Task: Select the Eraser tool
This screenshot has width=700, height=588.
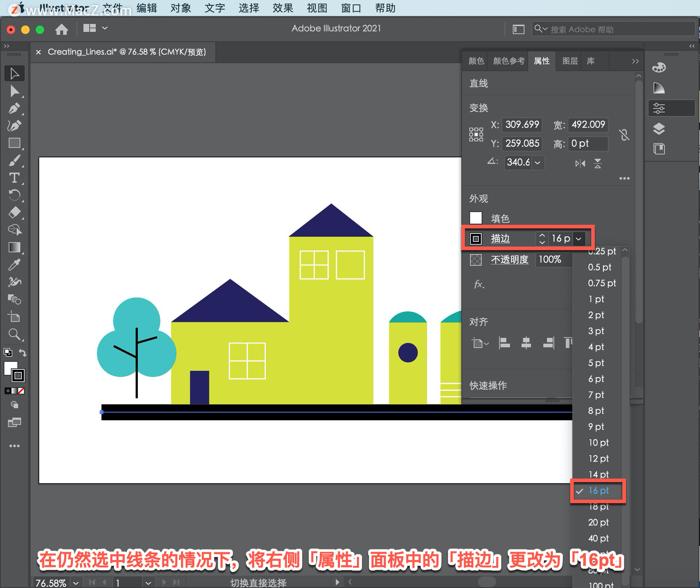Action: [15, 212]
